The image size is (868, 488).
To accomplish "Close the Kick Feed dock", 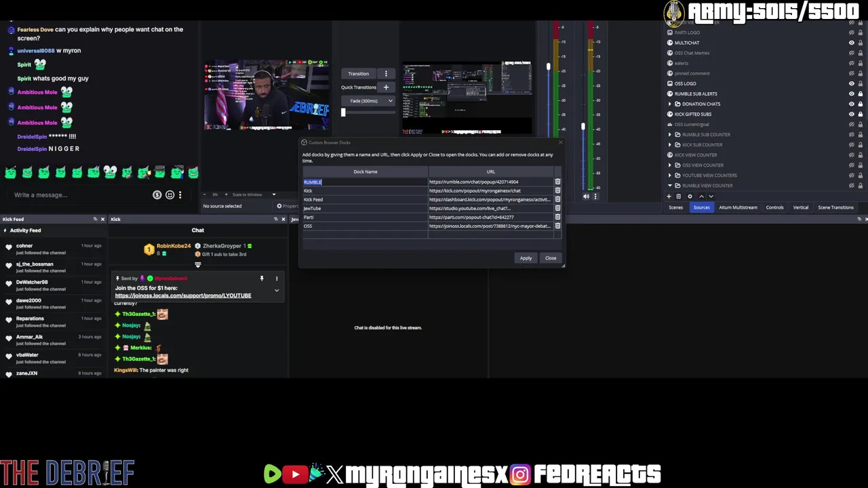I will coord(102,219).
